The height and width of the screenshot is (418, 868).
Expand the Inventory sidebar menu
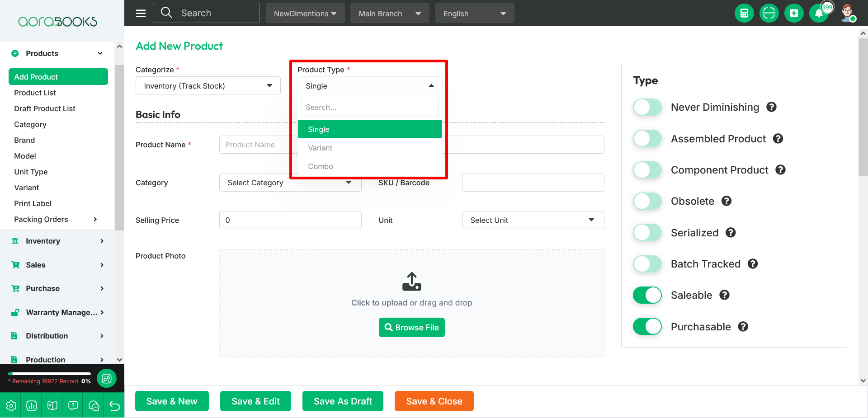[x=57, y=241]
